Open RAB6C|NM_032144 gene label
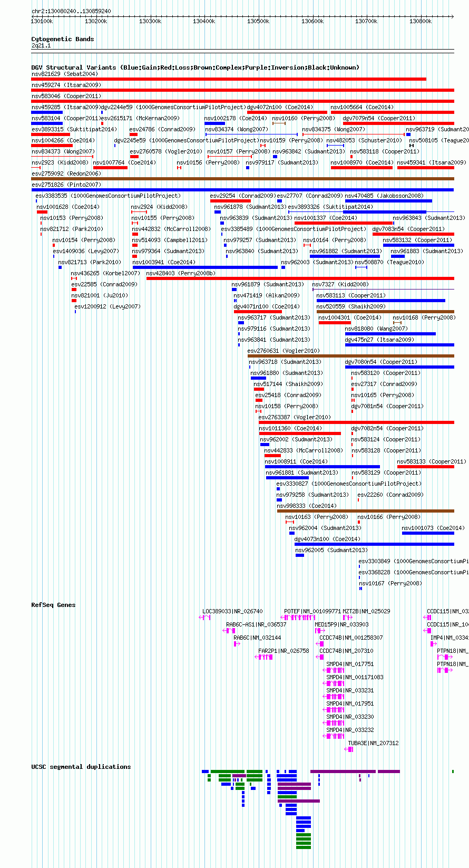Screen dimensions: 469x868 click(257, 638)
